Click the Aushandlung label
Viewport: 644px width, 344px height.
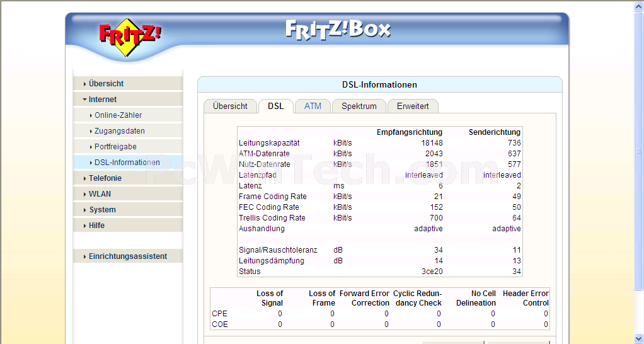[x=262, y=229]
